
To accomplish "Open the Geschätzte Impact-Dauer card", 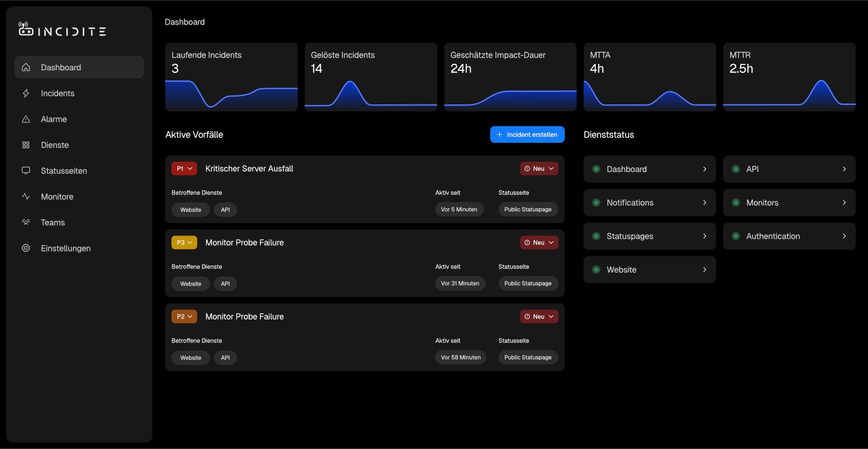I will pyautogui.click(x=510, y=77).
